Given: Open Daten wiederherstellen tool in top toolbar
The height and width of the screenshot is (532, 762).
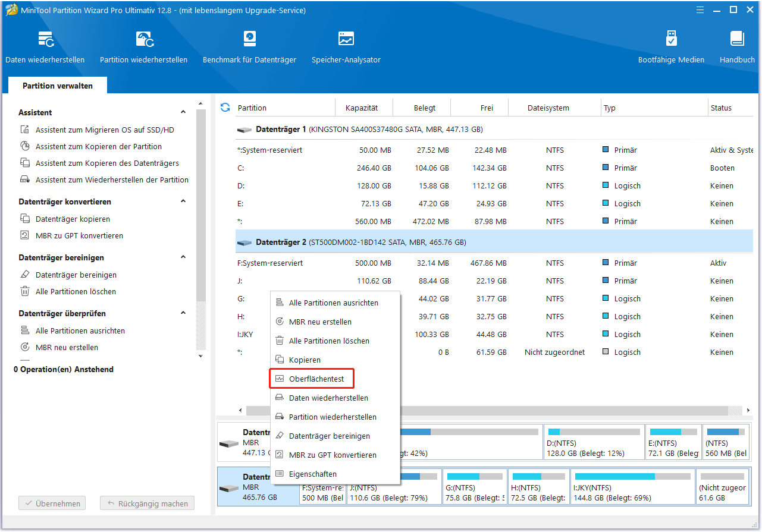Looking at the screenshot, I should (x=45, y=48).
